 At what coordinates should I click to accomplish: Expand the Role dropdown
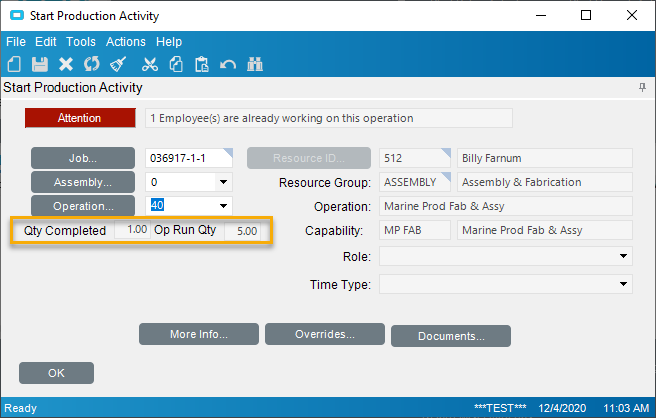coord(623,256)
